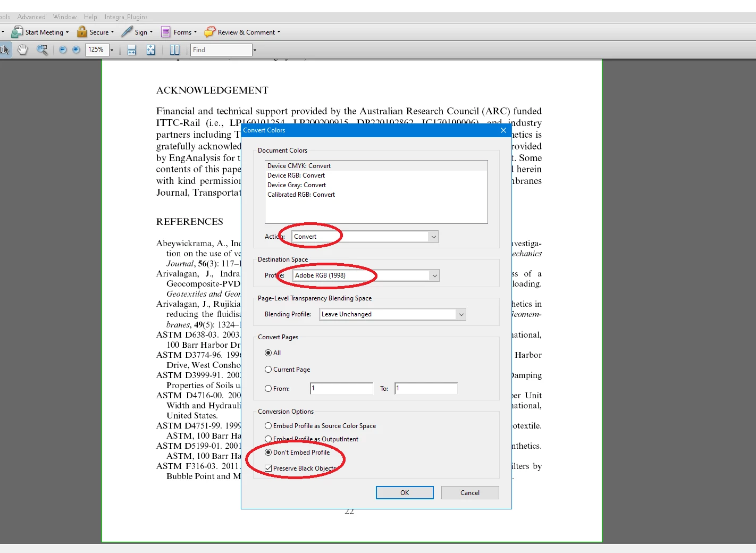
Task: Select Device CMYK: Convert list item
Action: [376, 166]
